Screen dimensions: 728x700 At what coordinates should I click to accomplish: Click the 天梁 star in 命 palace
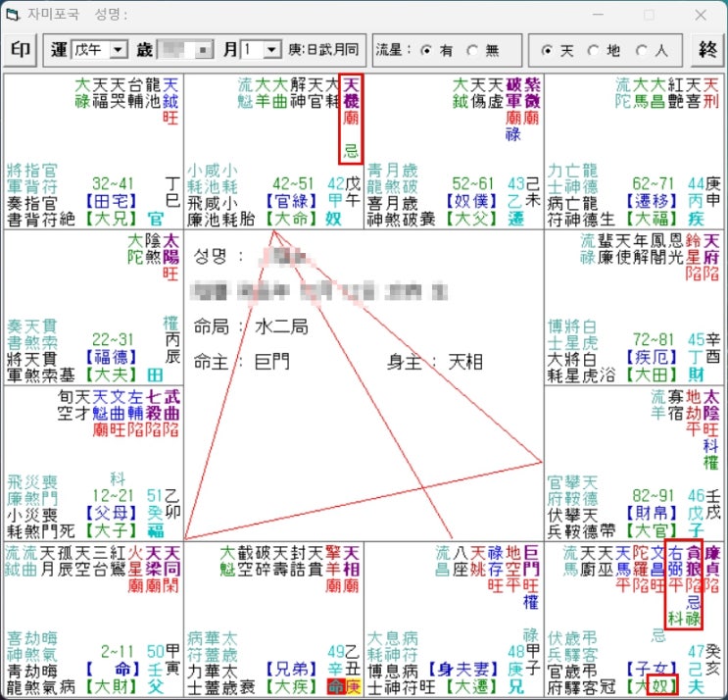click(x=153, y=561)
